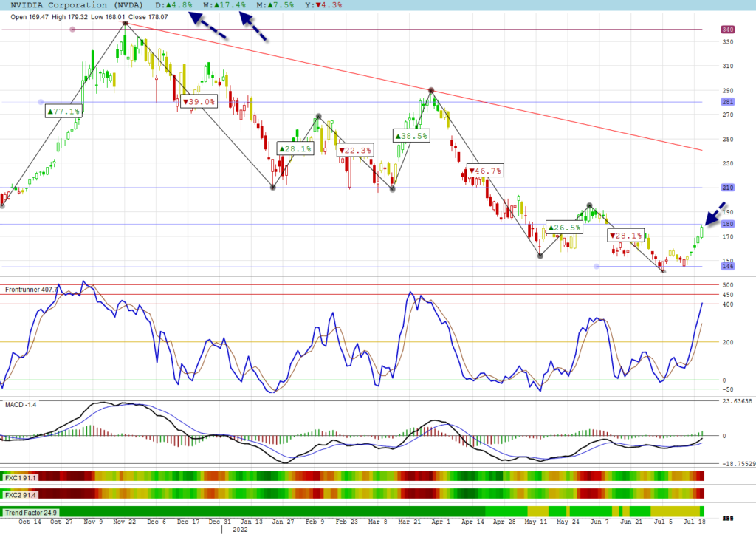756x543 pixels.
Task: Click the -18.75529 MACD axis minimum
Action: click(x=738, y=464)
